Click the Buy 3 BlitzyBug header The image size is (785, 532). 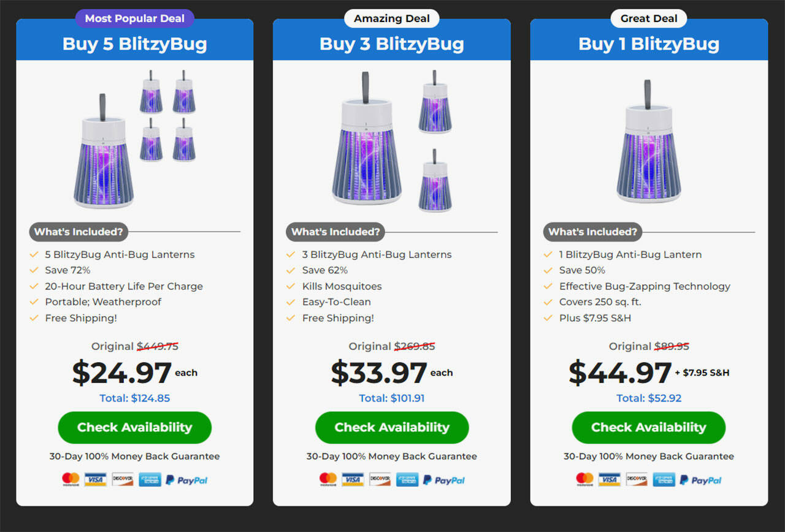point(392,44)
